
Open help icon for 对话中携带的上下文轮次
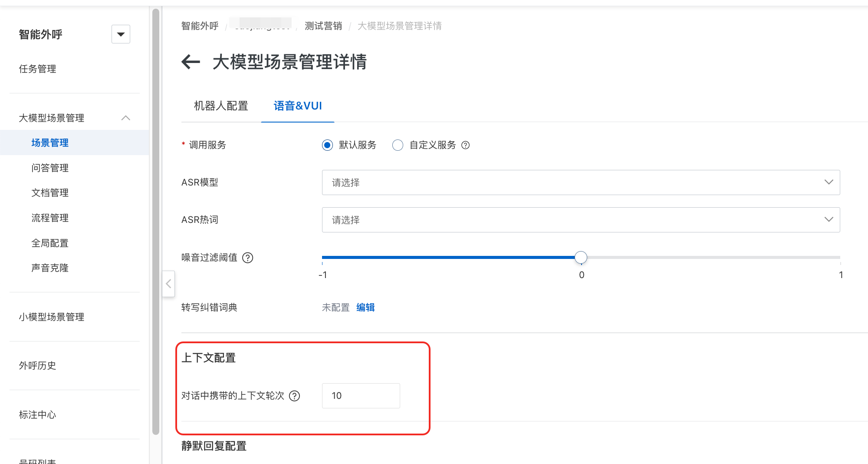294,396
